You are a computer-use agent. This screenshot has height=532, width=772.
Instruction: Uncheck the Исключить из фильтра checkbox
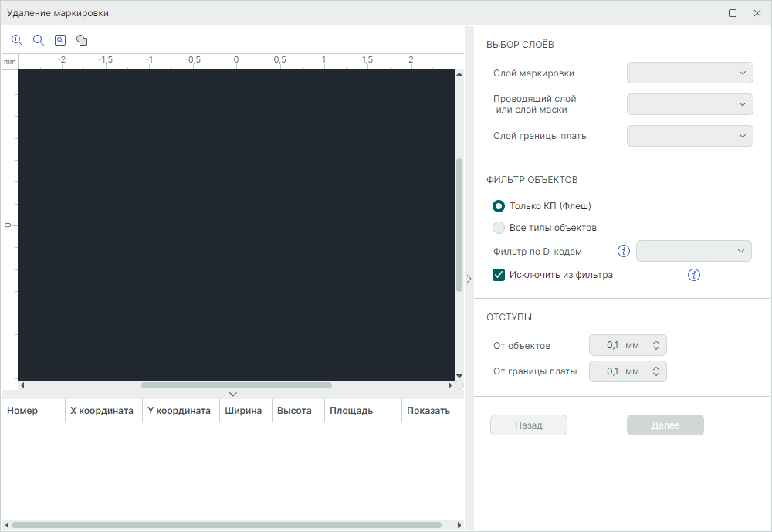(x=499, y=275)
